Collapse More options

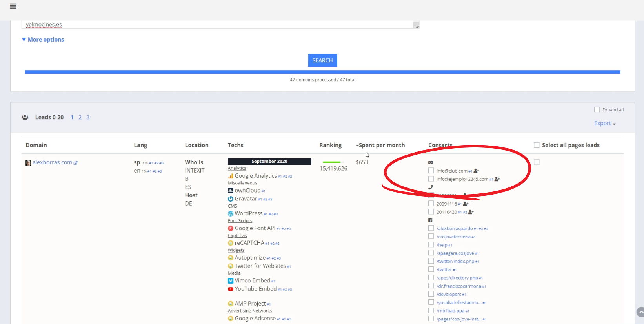coord(43,40)
